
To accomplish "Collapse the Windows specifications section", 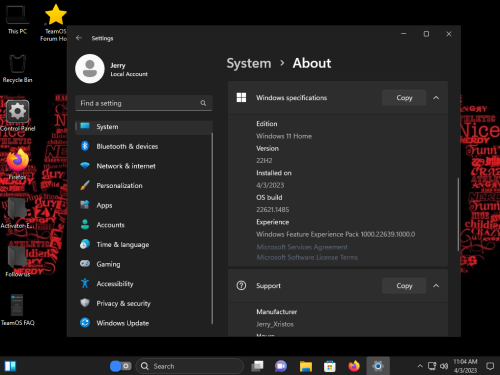I will tap(436, 98).
